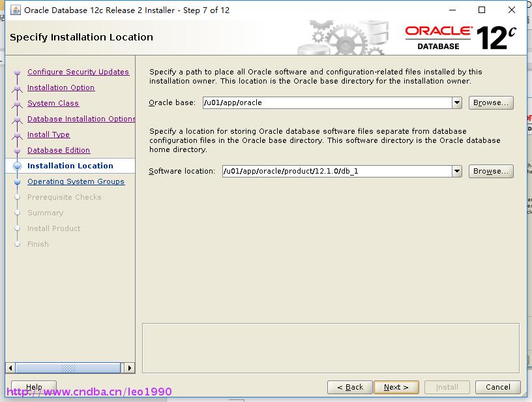The image size is (532, 402).
Task: Edit the Oracle base path field
Action: pyautogui.click(x=327, y=102)
